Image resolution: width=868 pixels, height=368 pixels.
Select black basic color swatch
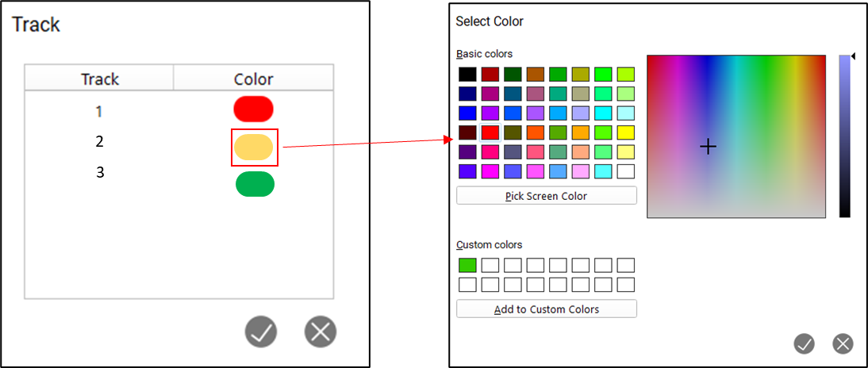[467, 75]
